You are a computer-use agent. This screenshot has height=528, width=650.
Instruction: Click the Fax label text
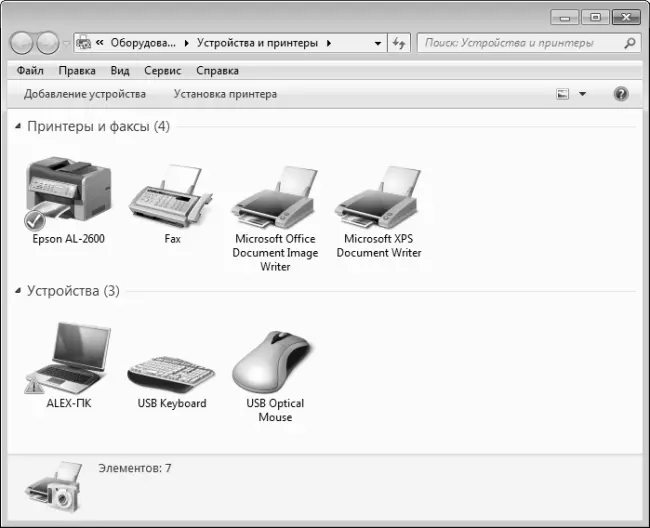[x=172, y=239]
